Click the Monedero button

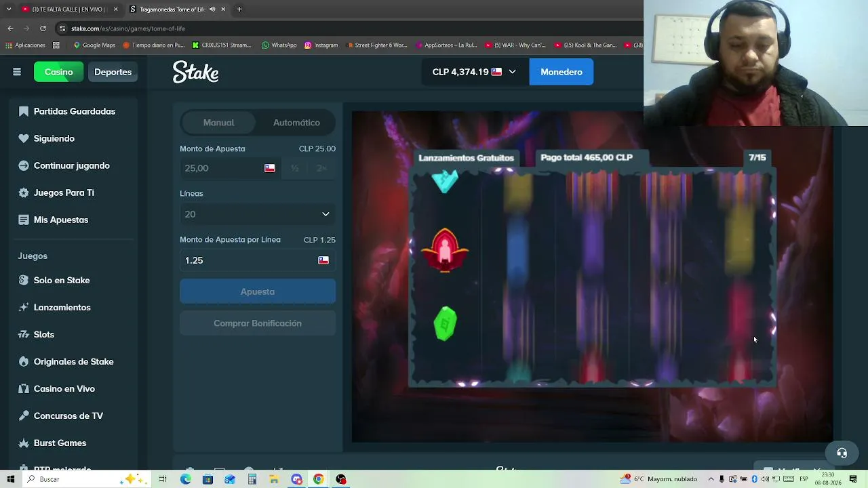click(561, 72)
